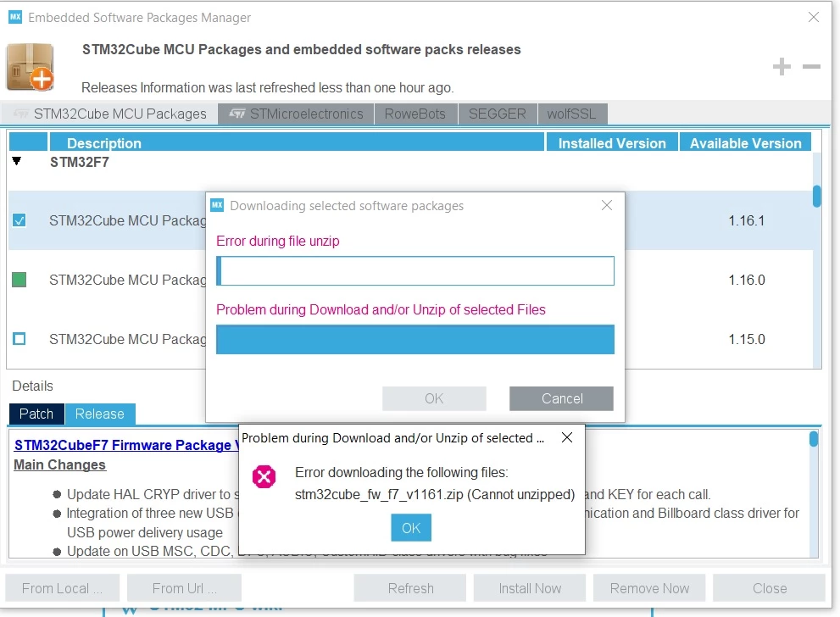Viewport: 840px width, 617px height.
Task: Open the STM32Cube MCU Packages tab
Action: (110, 114)
